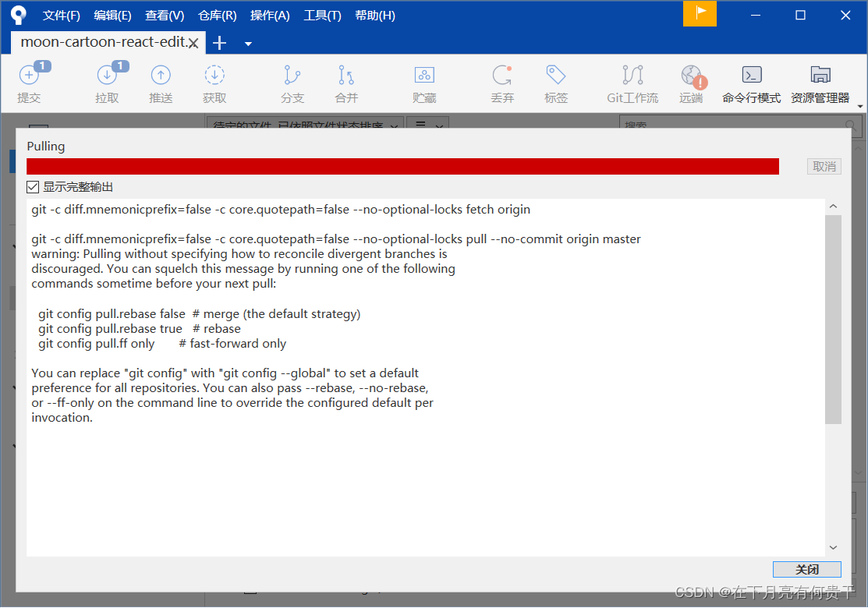
Task: Click the Discard (丢弃) icon
Action: point(502,83)
